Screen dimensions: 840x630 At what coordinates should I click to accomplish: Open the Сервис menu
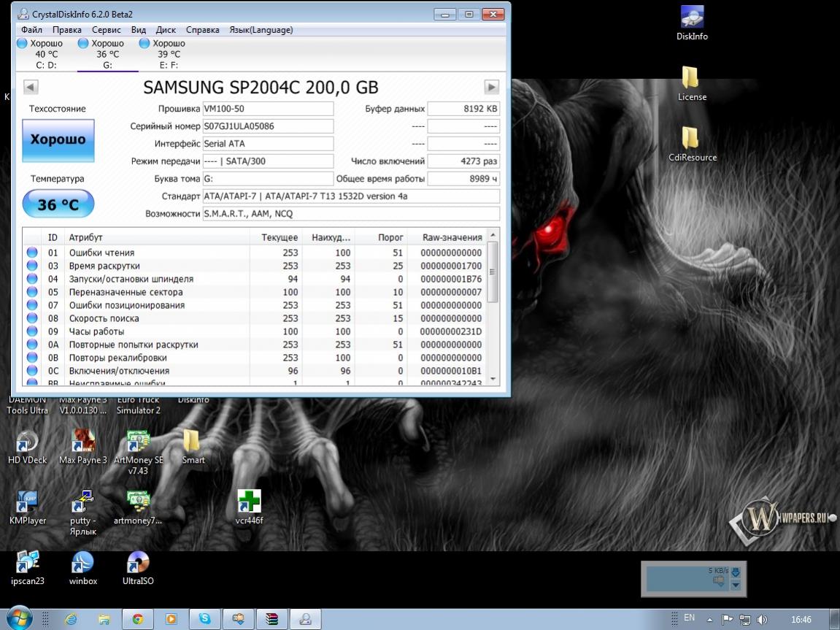point(107,30)
